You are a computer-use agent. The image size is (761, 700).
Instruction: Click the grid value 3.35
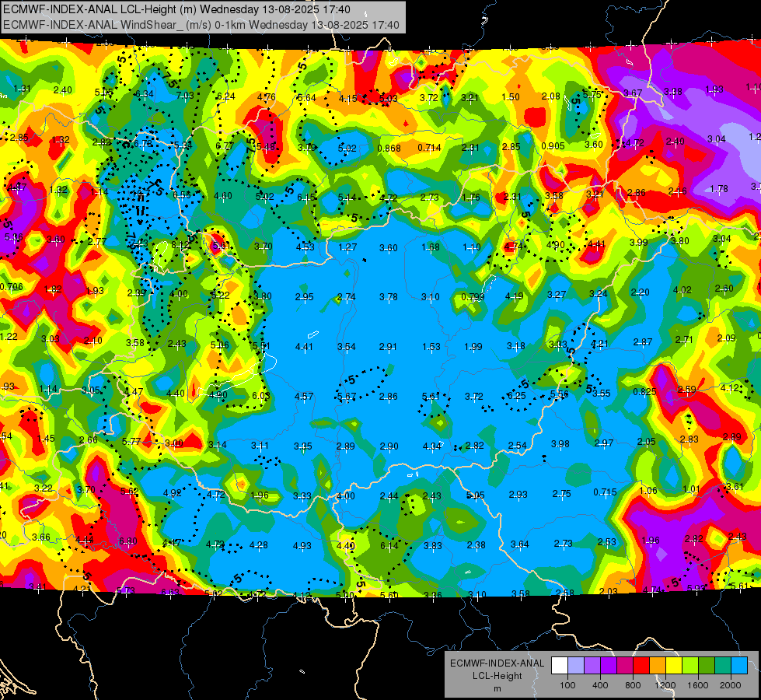click(303, 446)
